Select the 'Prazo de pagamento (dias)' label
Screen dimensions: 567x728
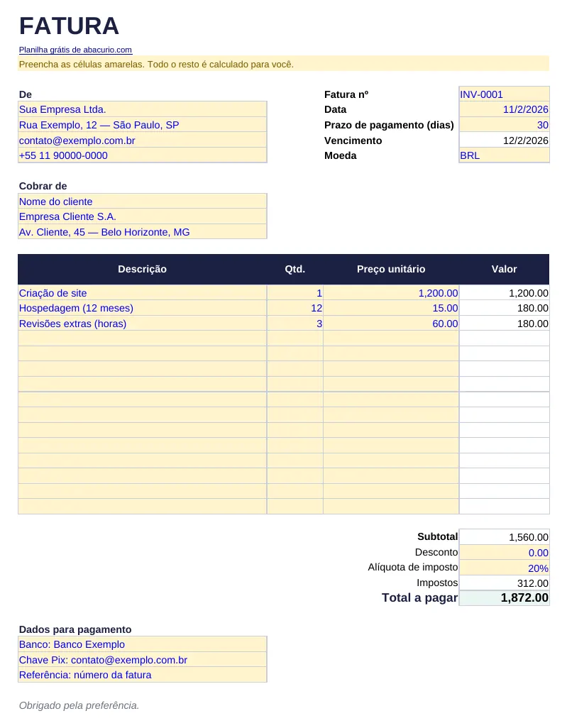[389, 125]
